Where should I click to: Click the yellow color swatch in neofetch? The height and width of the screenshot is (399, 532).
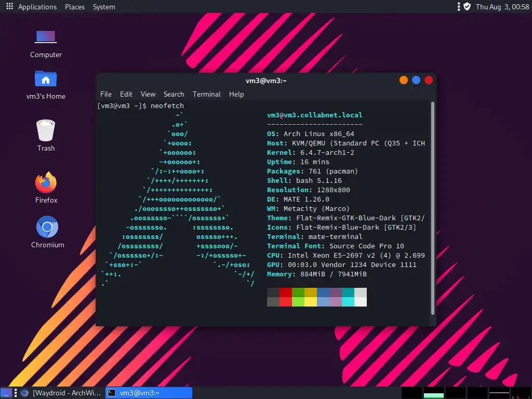311,297
